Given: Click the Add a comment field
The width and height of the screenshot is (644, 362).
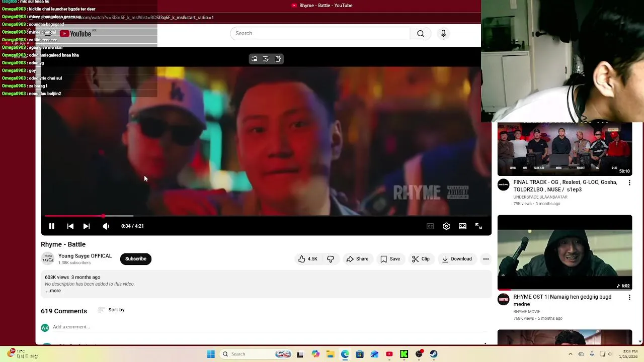Looking at the screenshot, I should pyautogui.click(x=270, y=327).
